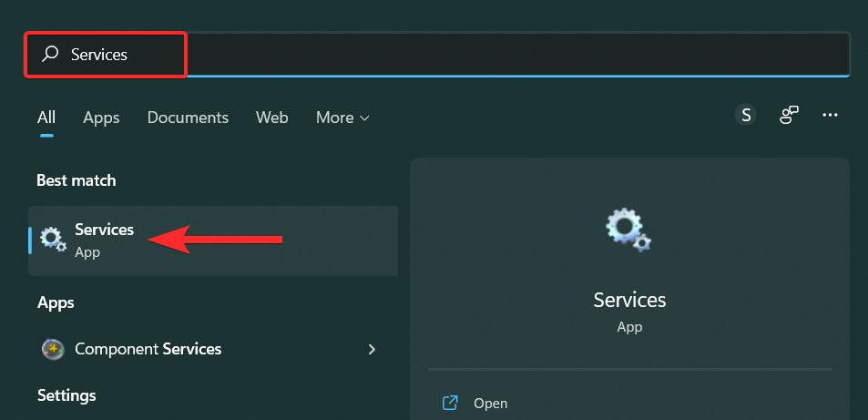Open the Web filter tab
This screenshot has width=868, height=420.
pyautogui.click(x=271, y=118)
